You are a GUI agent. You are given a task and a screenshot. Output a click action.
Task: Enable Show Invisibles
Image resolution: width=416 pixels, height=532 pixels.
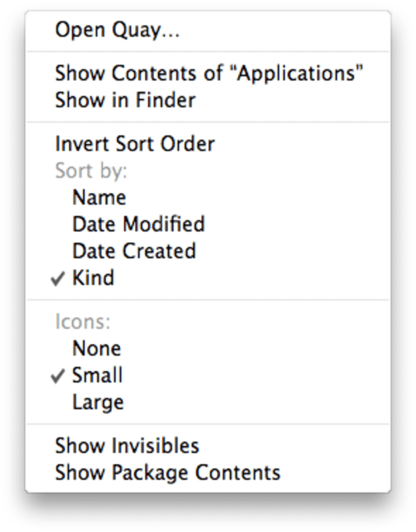[x=127, y=446]
